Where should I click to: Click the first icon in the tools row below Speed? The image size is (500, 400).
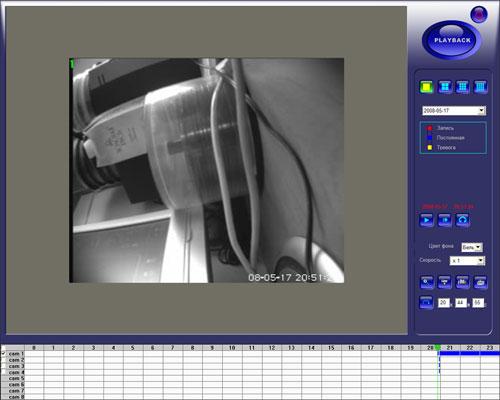click(x=426, y=282)
